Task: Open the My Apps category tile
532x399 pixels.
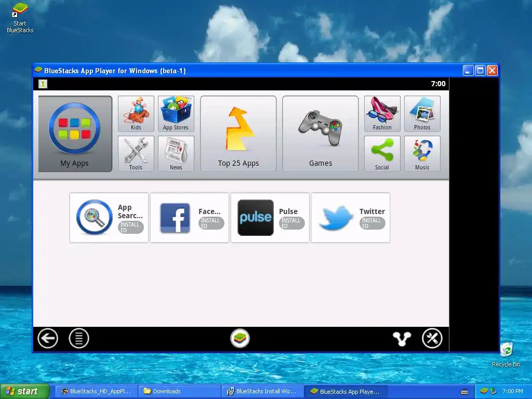Action: 75,134
